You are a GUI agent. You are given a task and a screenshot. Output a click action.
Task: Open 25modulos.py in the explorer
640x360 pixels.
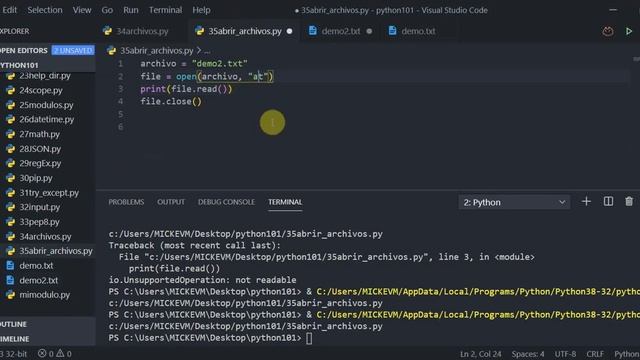coord(48,105)
